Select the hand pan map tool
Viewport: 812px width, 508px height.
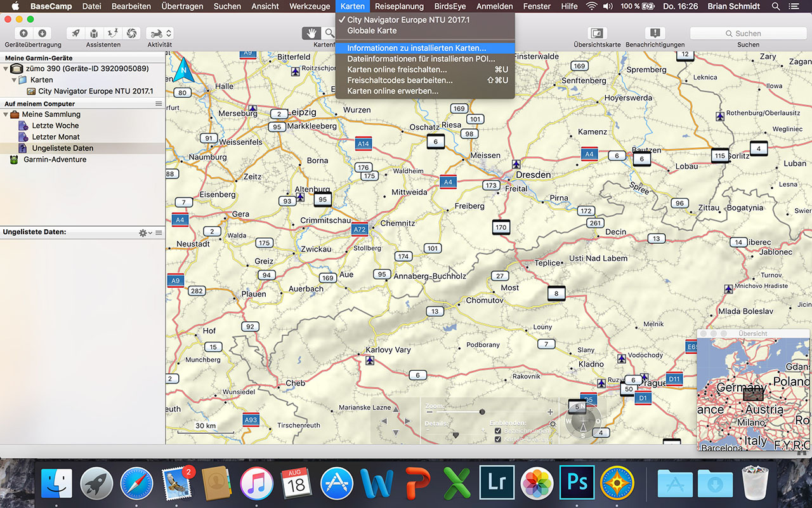tap(311, 33)
